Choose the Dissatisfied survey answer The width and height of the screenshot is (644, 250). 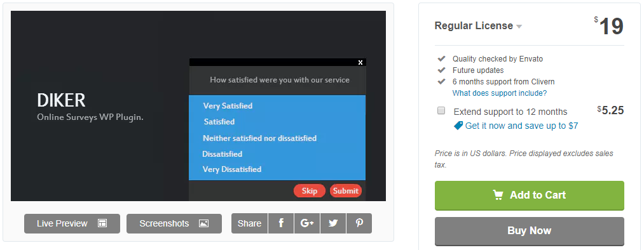tap(223, 154)
